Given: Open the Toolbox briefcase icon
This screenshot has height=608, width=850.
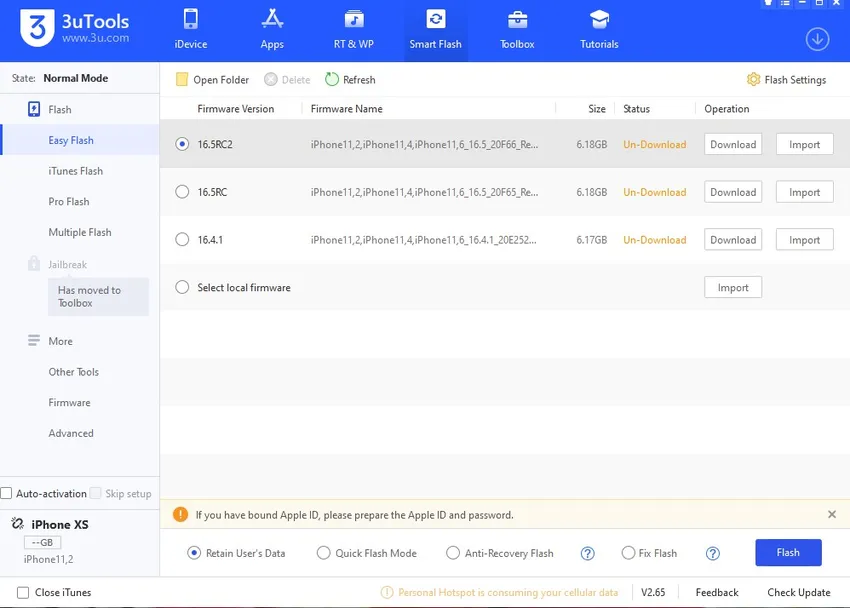Looking at the screenshot, I should pyautogui.click(x=517, y=20).
